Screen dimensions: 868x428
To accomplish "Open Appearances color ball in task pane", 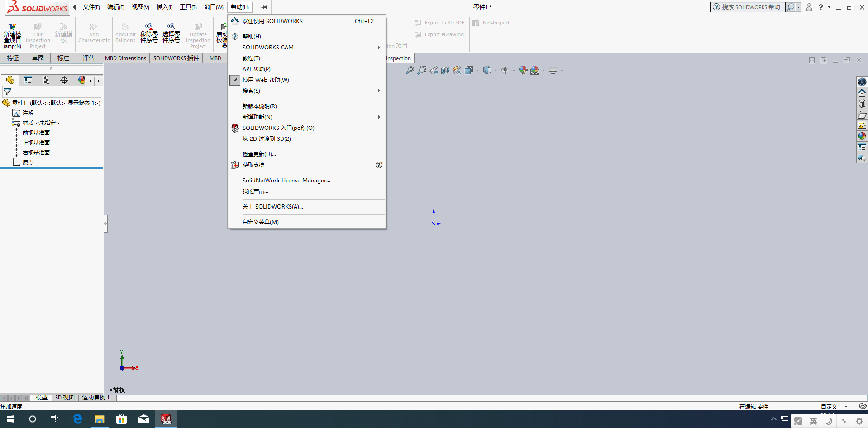I will (x=862, y=136).
